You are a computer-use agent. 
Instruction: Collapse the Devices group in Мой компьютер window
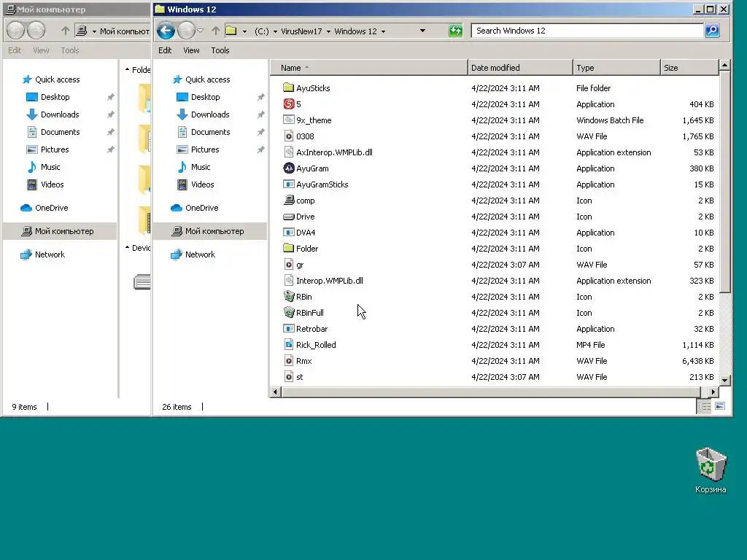click(x=127, y=248)
